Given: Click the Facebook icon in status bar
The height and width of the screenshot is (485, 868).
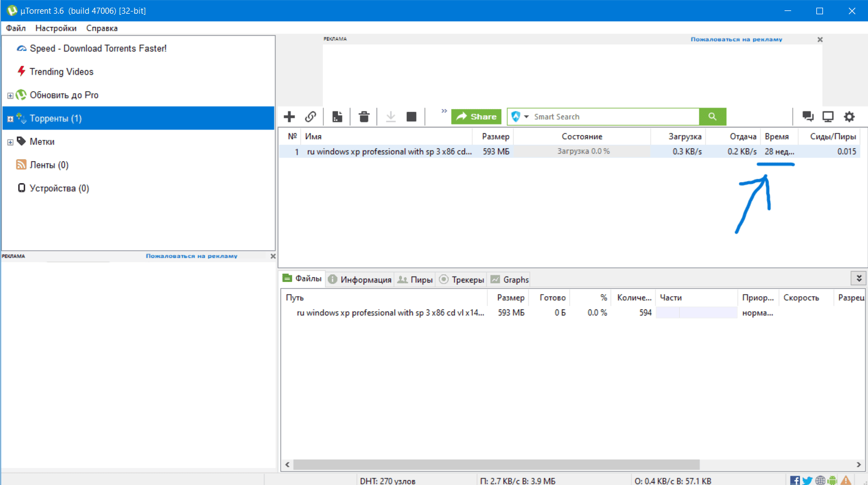Looking at the screenshot, I should [x=794, y=481].
